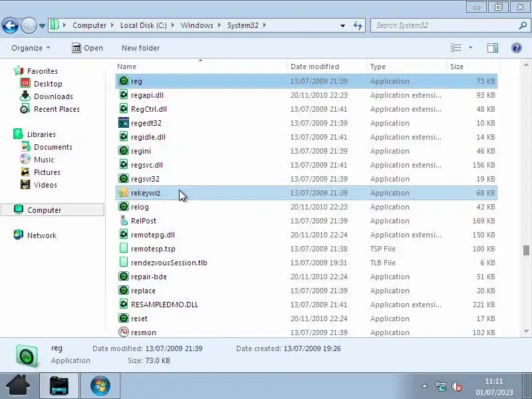Select the regedt32 application icon
The image size is (532, 399).
(124, 122)
